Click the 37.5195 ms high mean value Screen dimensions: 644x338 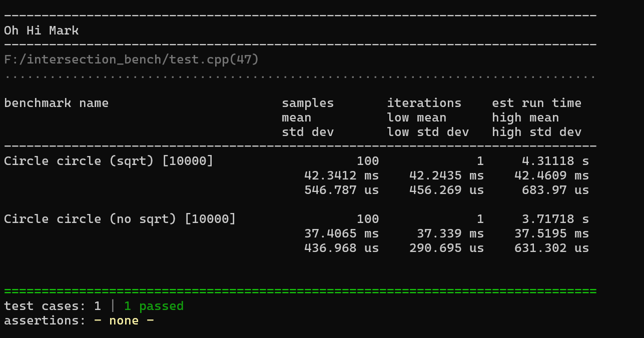tap(551, 233)
